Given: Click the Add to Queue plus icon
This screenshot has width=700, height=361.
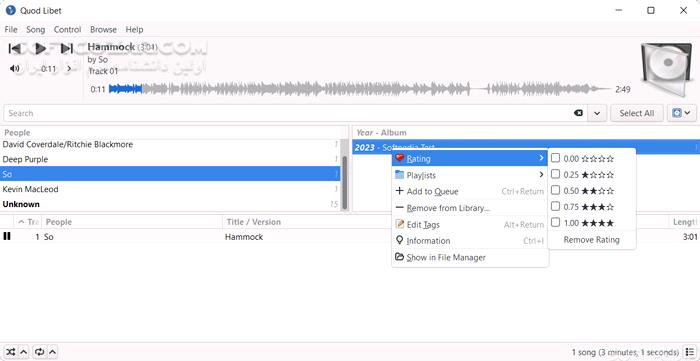Looking at the screenshot, I should (400, 191).
